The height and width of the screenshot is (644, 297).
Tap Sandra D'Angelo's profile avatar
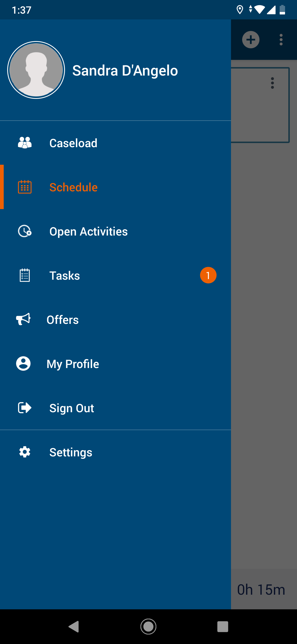pos(36,70)
